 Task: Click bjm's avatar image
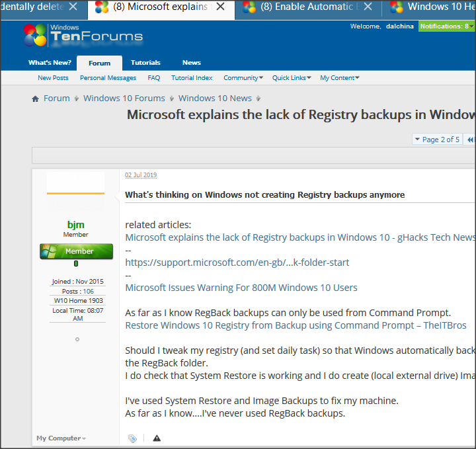75,191
